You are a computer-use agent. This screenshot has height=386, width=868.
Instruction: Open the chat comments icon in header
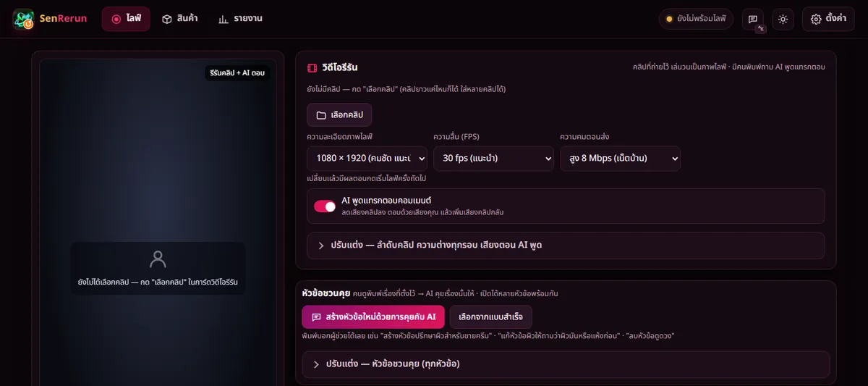[x=753, y=19]
